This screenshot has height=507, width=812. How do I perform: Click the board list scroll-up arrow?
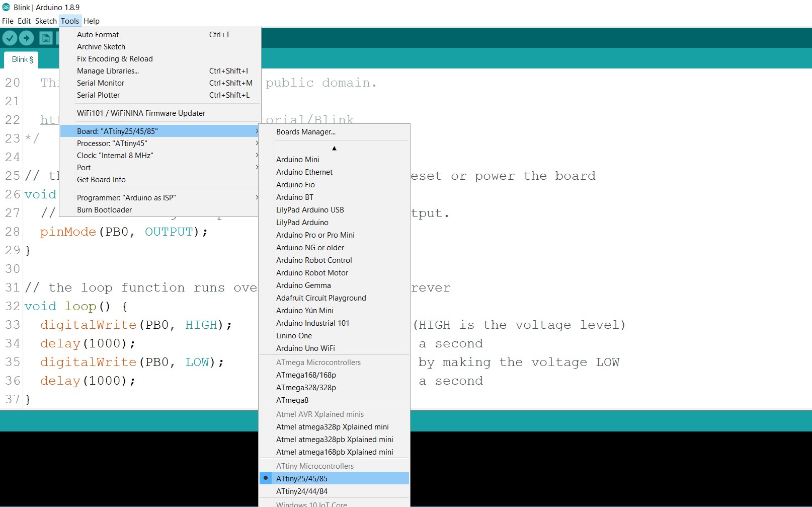[334, 148]
